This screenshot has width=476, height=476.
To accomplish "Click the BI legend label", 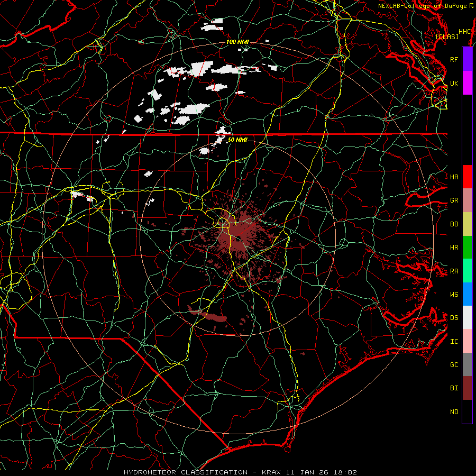I will pyautogui.click(x=454, y=388).
